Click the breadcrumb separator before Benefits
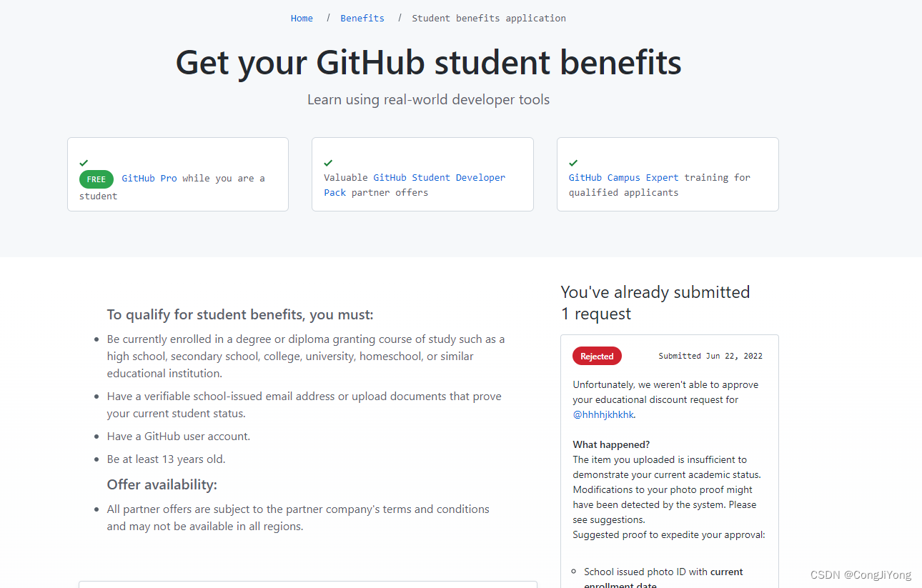 327,17
